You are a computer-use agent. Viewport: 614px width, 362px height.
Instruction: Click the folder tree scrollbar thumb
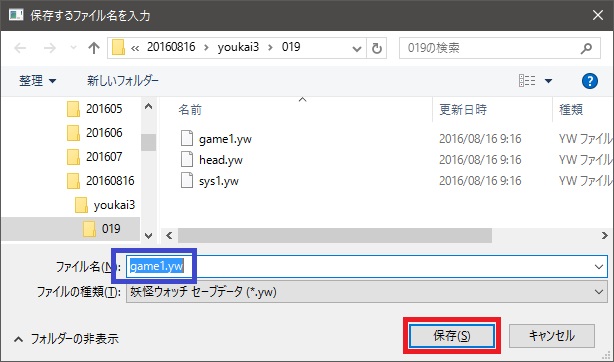pyautogui.click(x=148, y=142)
